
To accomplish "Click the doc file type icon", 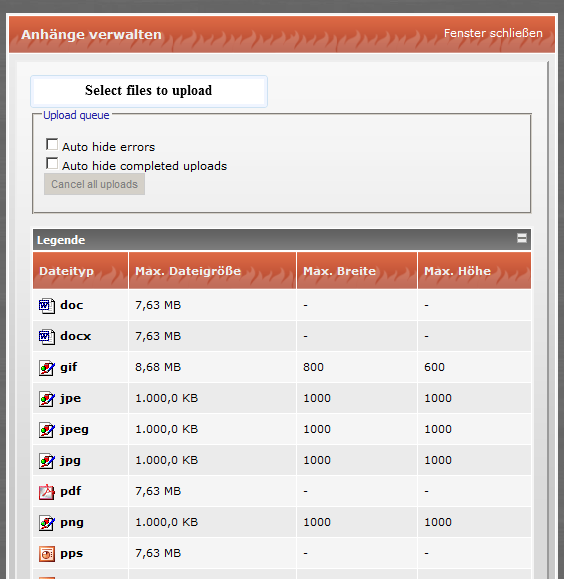I will click(x=47, y=306).
